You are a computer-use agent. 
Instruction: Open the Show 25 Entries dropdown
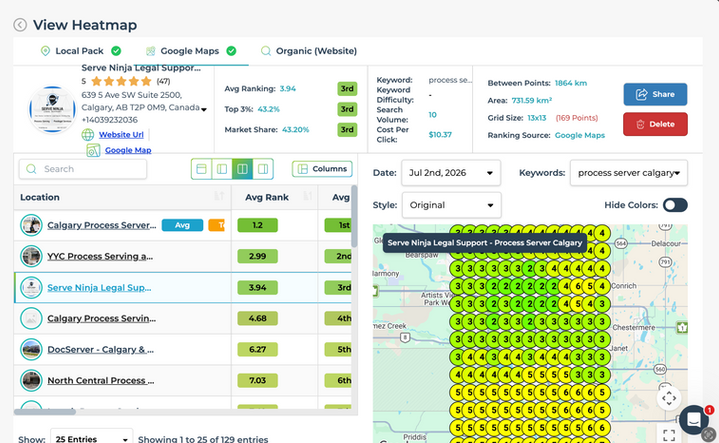click(x=91, y=439)
